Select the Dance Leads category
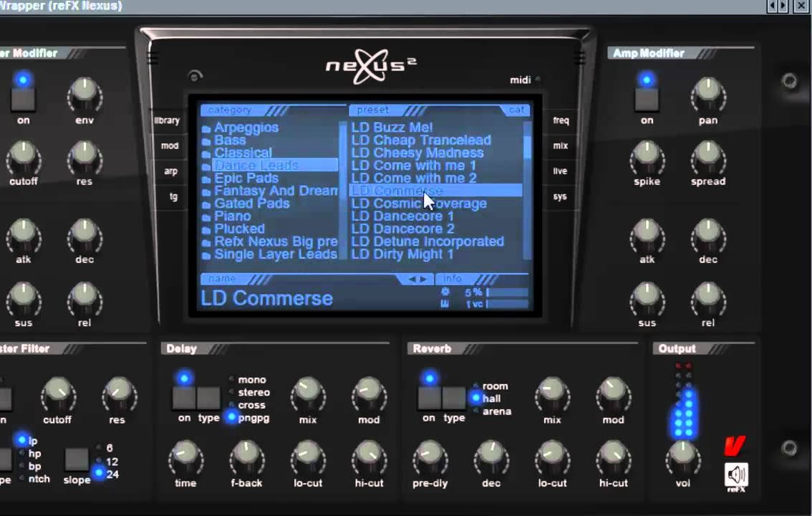This screenshot has height=516, width=812. coord(270,166)
